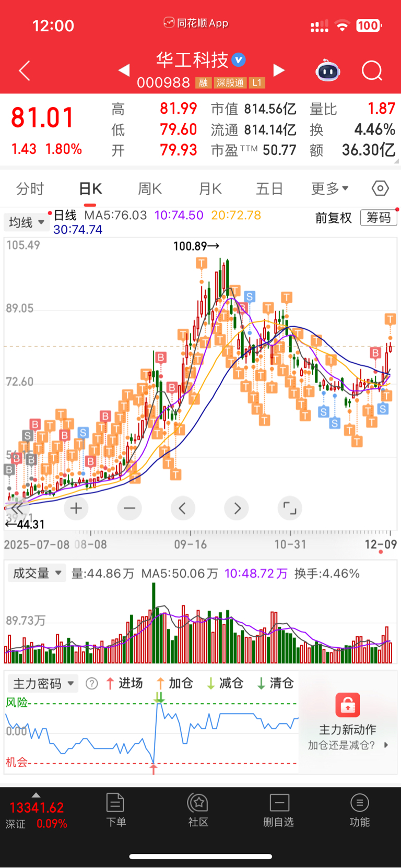The height and width of the screenshot is (868, 401).
Task: Switch chart to fullscreen mode icon
Action: click(x=290, y=508)
